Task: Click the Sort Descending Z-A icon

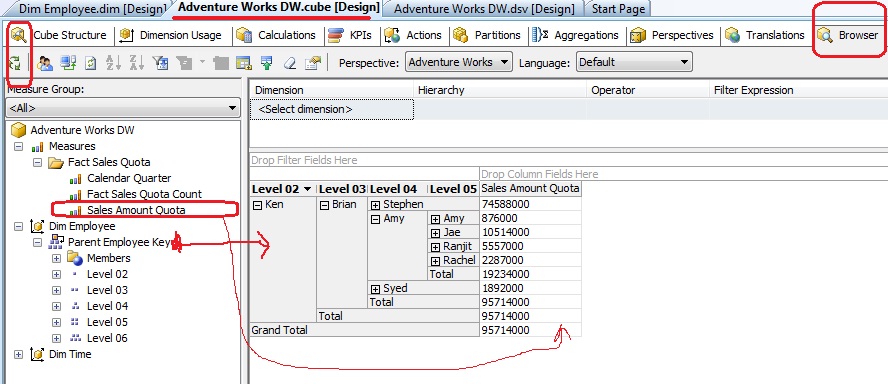Action: (136, 62)
